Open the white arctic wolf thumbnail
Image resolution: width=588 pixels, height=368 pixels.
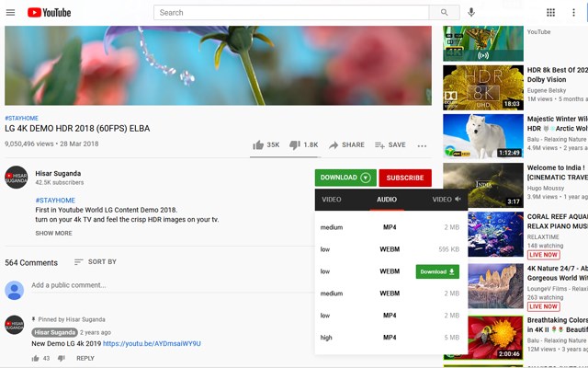(x=483, y=136)
